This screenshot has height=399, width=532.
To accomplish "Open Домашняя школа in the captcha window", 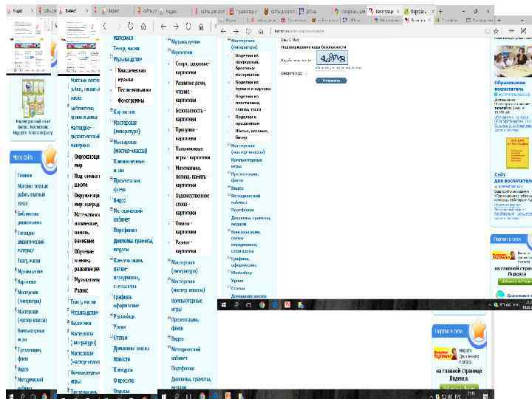I will (249, 296).
